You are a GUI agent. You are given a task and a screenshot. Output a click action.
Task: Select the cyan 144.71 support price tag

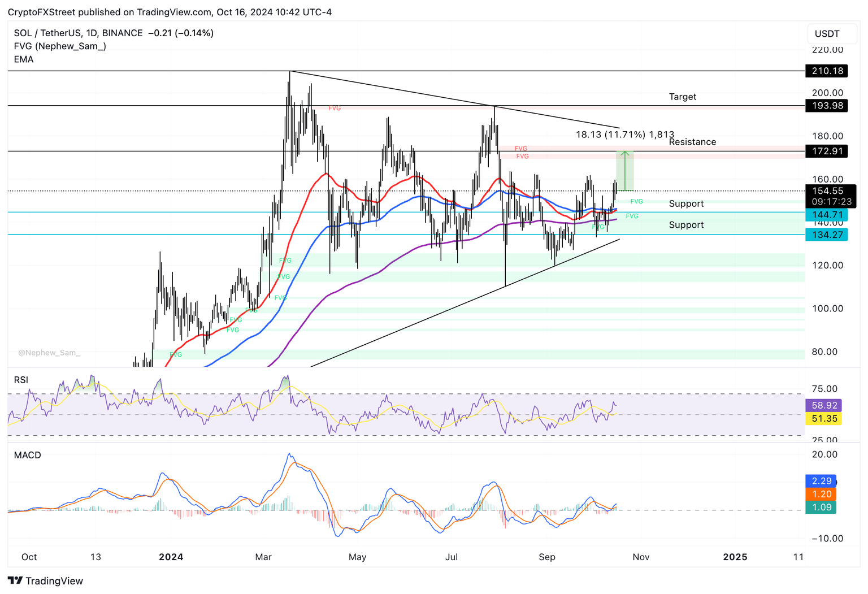827,215
